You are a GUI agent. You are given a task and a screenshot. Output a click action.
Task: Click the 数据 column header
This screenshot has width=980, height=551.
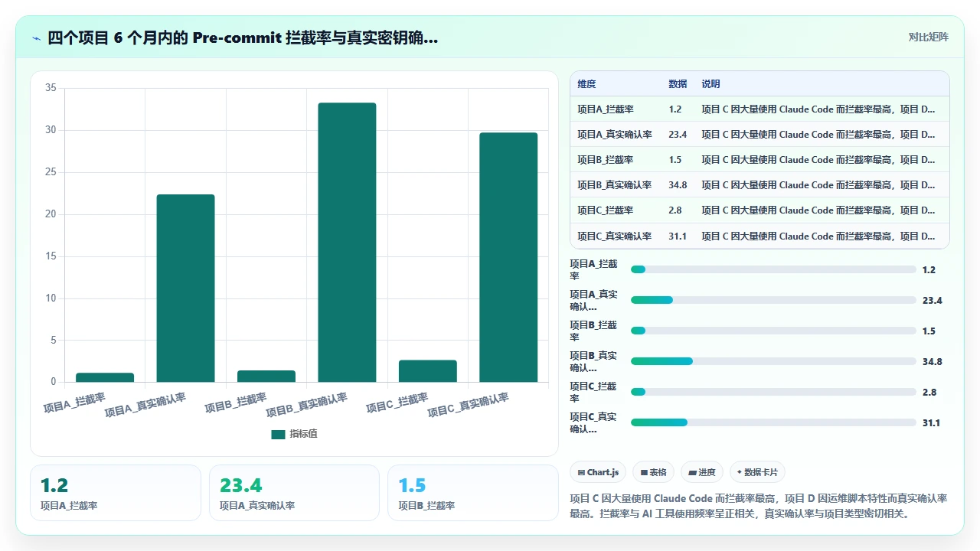point(678,83)
